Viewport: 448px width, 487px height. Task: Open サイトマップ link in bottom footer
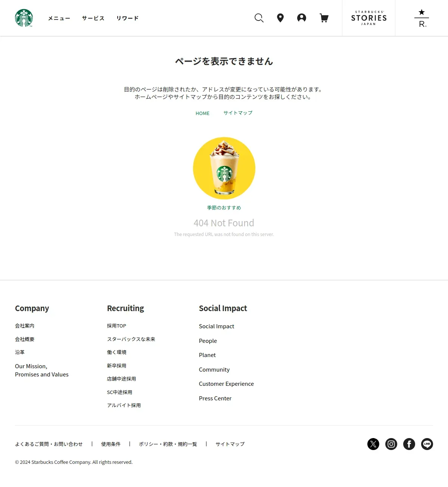coord(230,444)
